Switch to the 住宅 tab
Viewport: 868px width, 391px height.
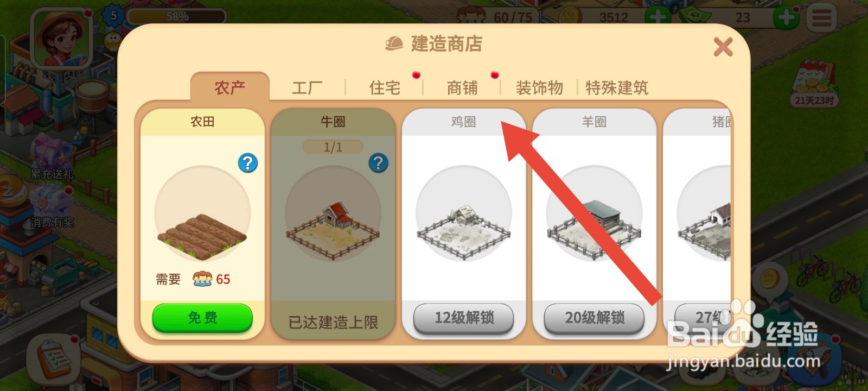385,88
